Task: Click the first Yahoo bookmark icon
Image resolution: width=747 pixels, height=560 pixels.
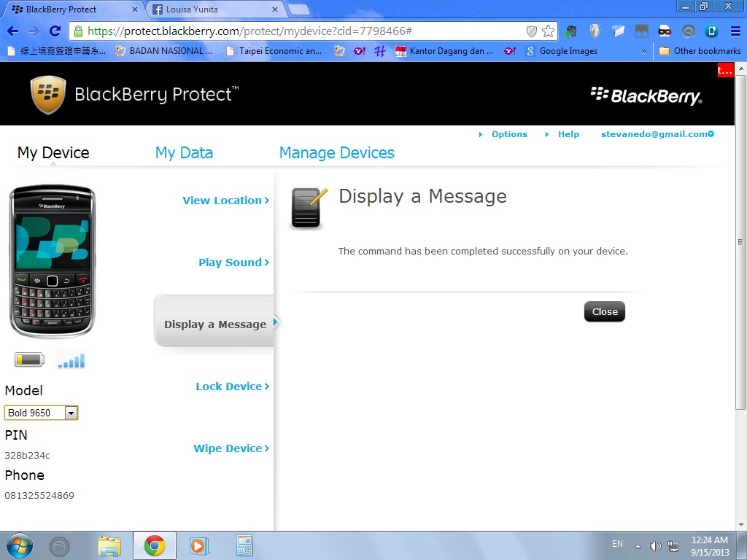Action: (359, 51)
